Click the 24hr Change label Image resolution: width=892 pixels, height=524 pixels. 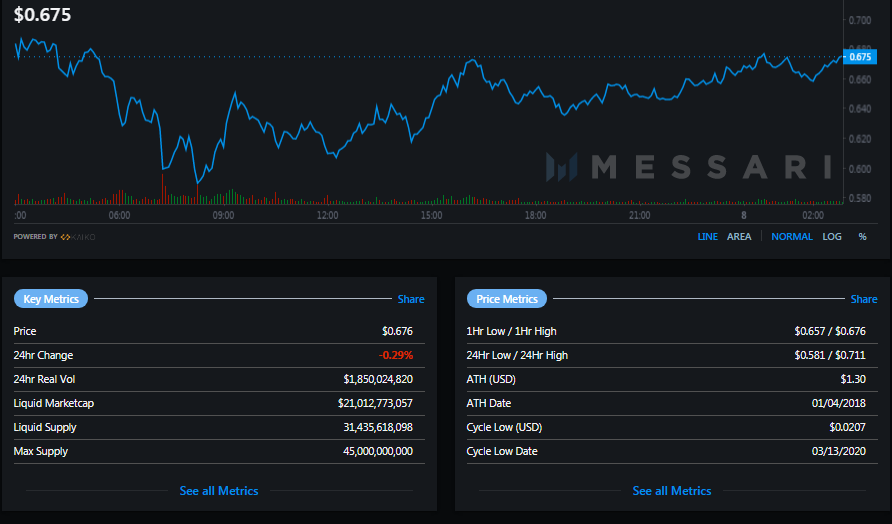43,355
